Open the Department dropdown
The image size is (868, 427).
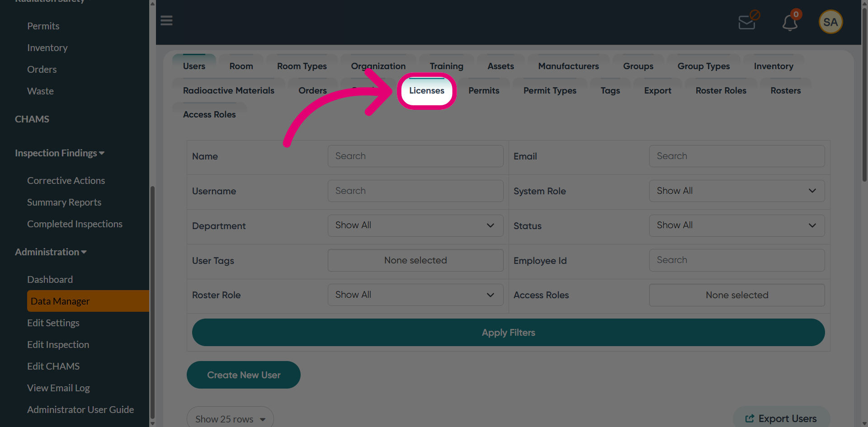(x=415, y=225)
